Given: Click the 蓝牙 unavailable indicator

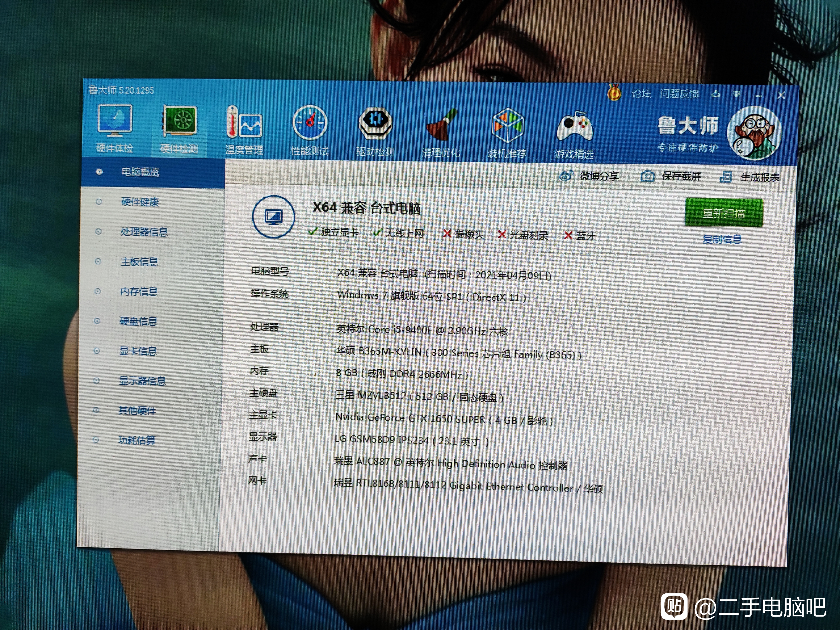Looking at the screenshot, I should (x=579, y=236).
